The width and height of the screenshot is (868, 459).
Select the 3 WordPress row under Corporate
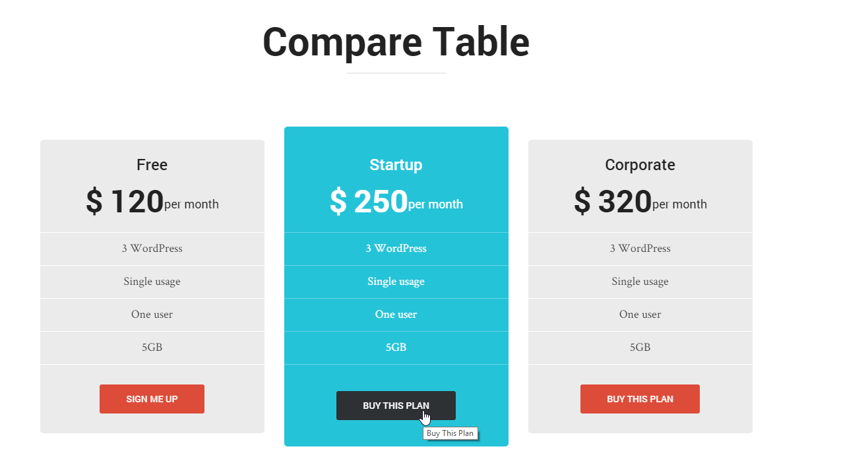(x=640, y=249)
